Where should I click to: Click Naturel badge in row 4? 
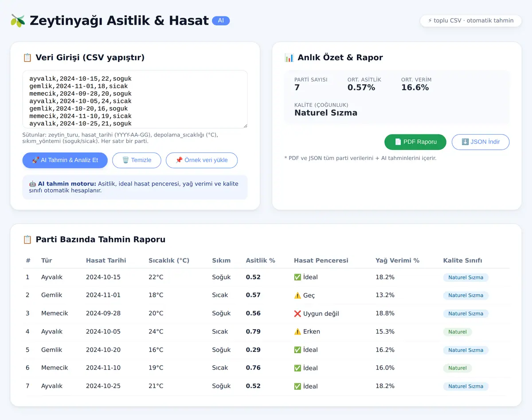pos(458,332)
